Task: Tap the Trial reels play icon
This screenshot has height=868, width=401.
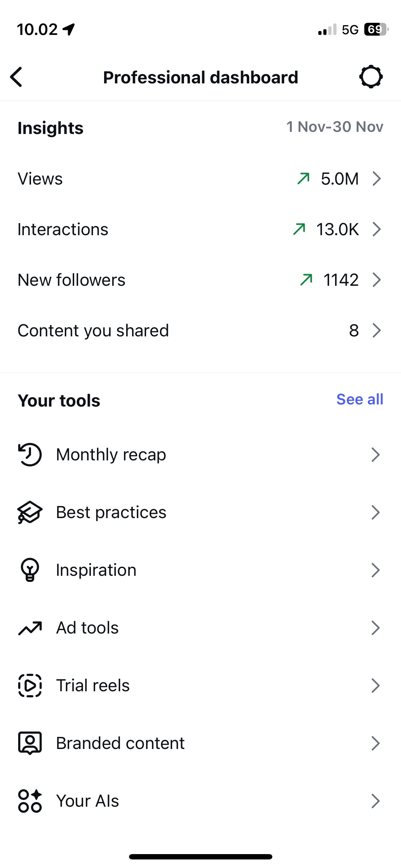Action: point(30,686)
